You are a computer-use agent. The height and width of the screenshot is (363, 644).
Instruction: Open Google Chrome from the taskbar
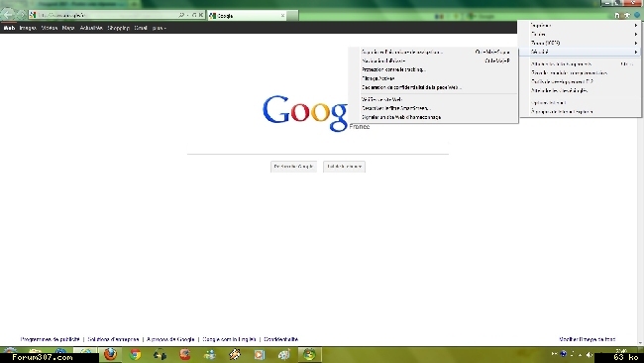135,354
